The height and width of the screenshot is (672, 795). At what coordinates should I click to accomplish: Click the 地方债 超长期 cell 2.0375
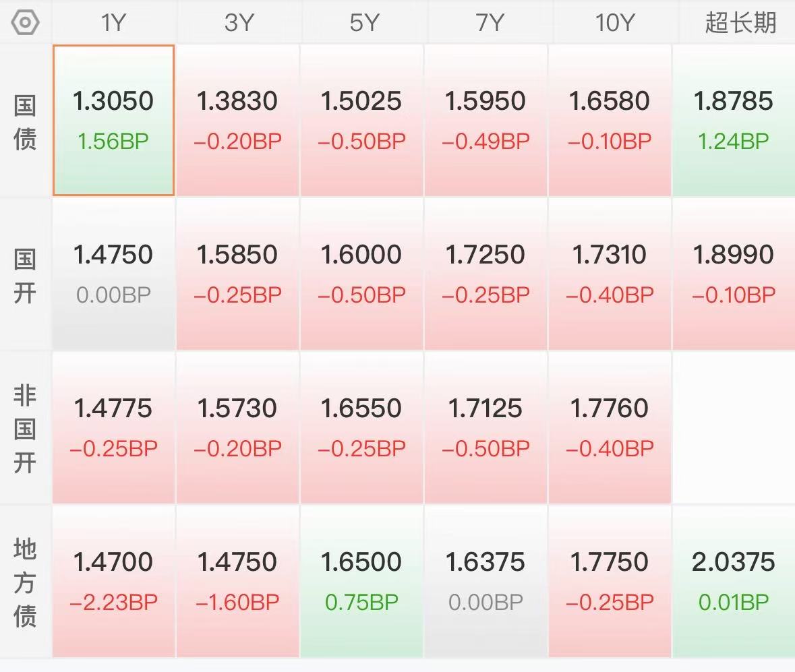coord(734,581)
